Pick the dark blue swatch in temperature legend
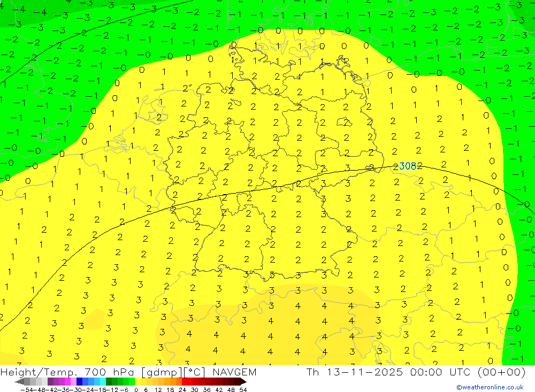Viewport: 535px width, 392px height. 79,381
